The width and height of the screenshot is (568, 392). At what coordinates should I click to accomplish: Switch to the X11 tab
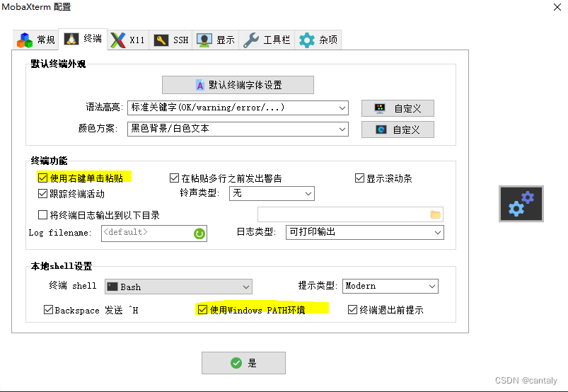coord(127,40)
